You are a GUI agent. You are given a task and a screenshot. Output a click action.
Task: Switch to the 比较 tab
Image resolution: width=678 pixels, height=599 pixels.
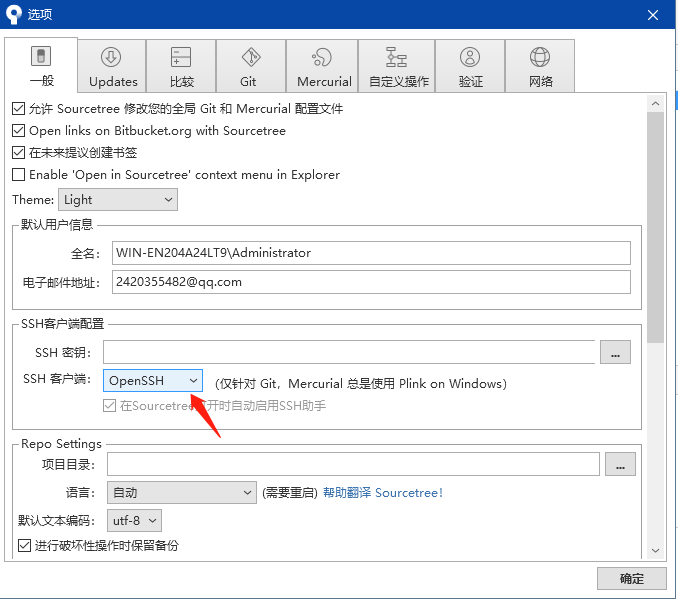coord(181,66)
